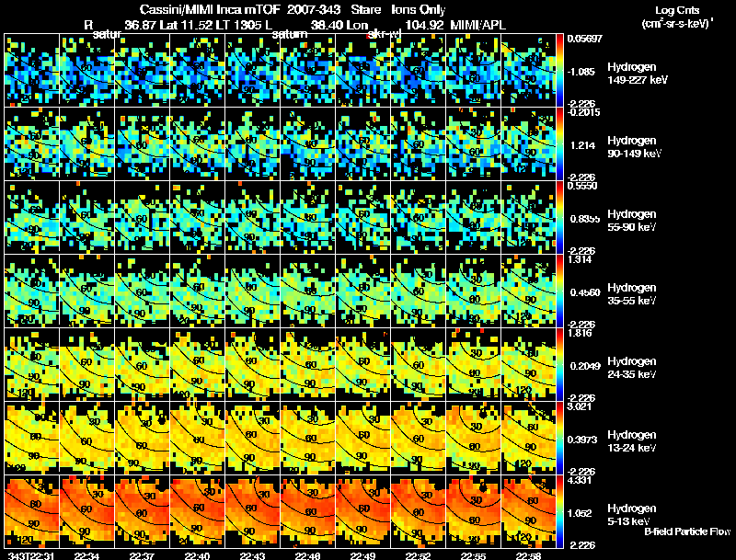Screen dimensions: 736x560
Task: Click the date label 2007-343
Action: click(314, 9)
